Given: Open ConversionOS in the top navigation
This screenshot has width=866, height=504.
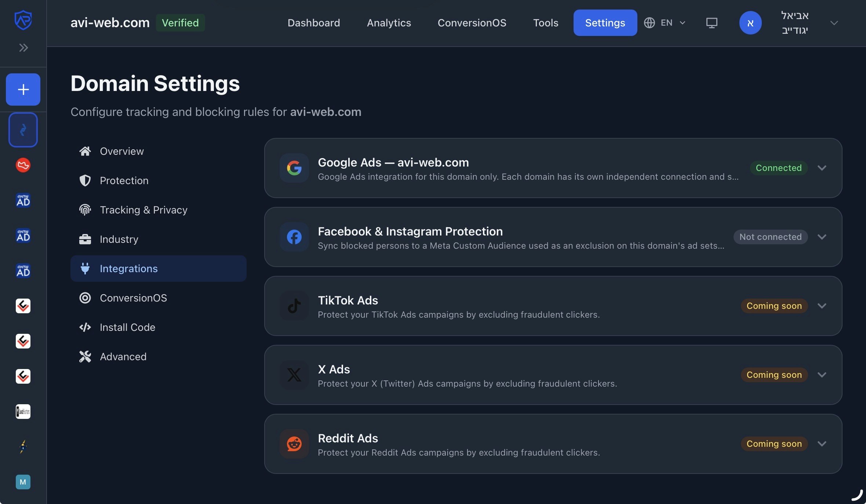Looking at the screenshot, I should point(472,23).
